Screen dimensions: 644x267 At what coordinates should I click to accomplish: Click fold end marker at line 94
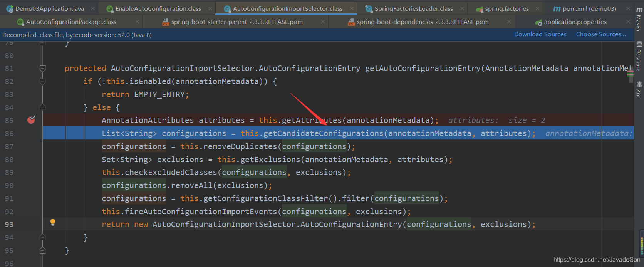click(43, 237)
